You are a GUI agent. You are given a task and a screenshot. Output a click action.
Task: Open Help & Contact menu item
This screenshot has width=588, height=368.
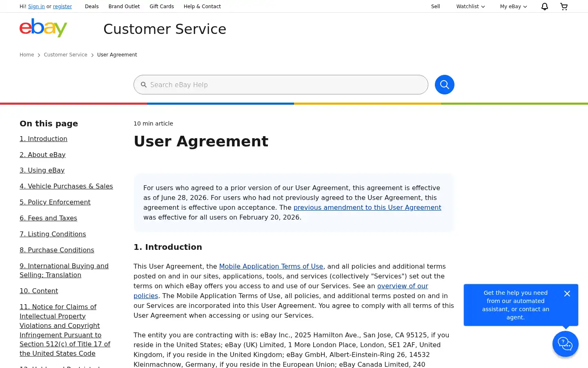click(202, 7)
